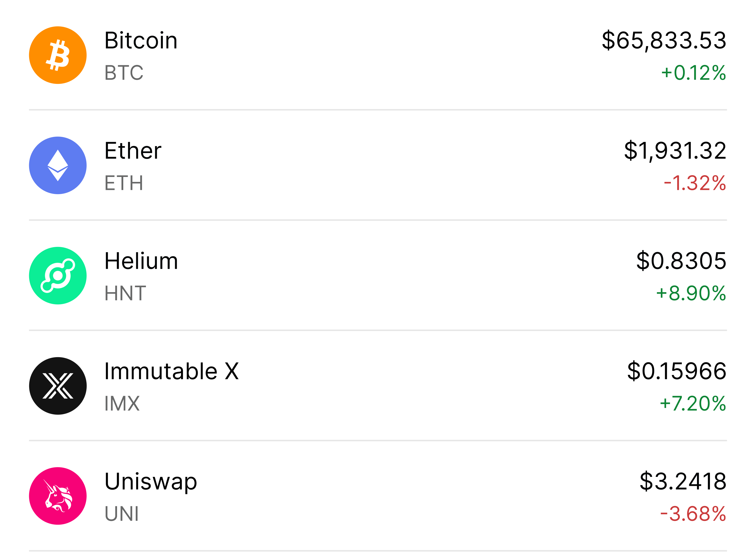Click the pink Uniswap unicorn icon
Screen dimensions: 756x560
pyautogui.click(x=58, y=496)
